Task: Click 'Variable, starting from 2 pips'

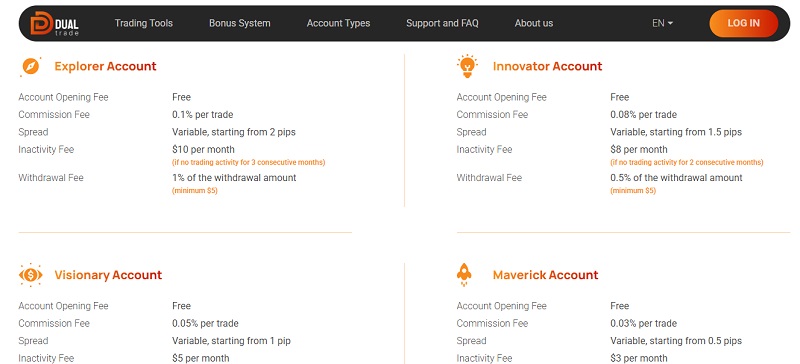Action: (234, 132)
